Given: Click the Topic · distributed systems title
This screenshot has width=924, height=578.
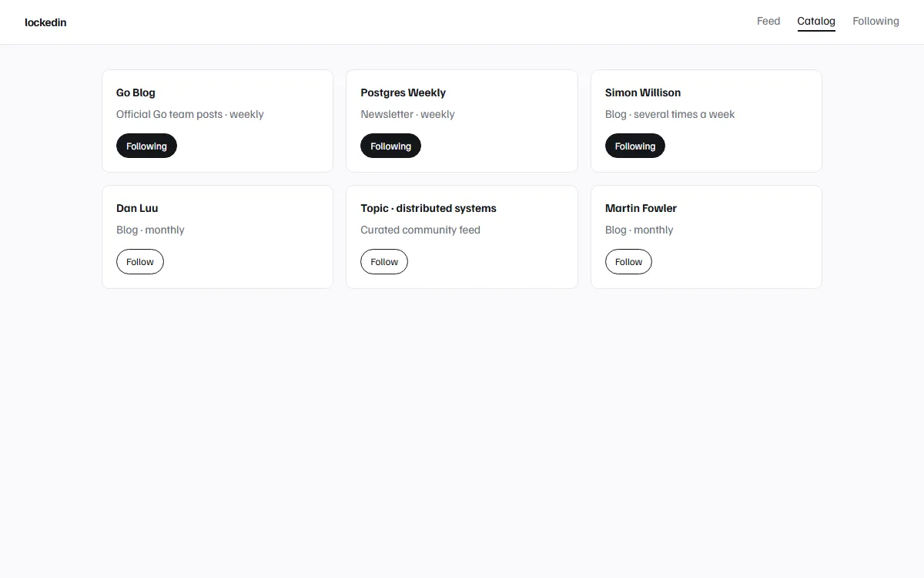Looking at the screenshot, I should [428, 208].
